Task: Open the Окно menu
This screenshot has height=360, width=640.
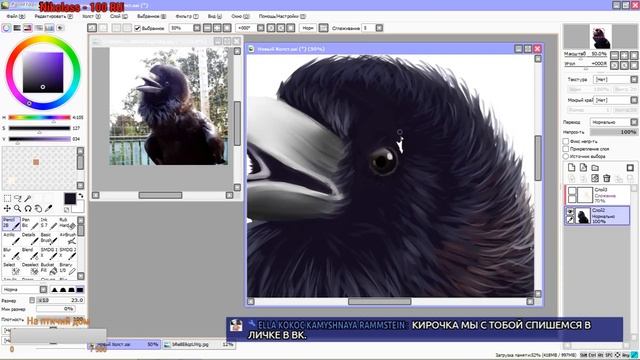Action: point(240,16)
